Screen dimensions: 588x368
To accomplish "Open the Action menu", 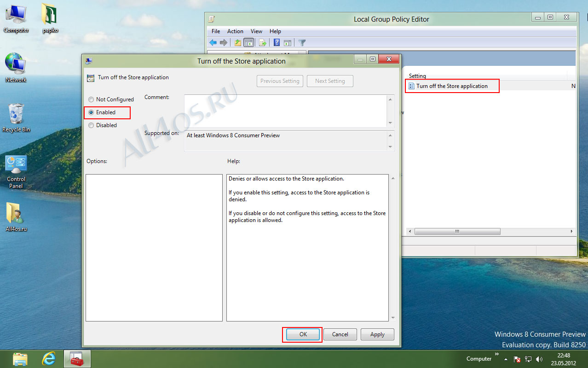I will [x=235, y=31].
